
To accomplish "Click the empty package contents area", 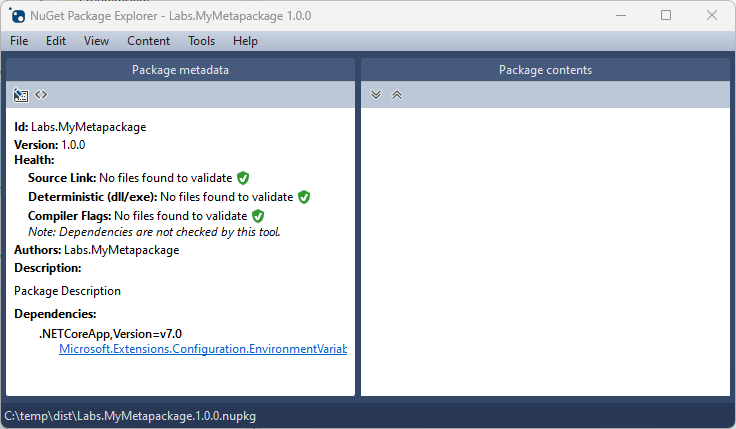I will point(545,252).
